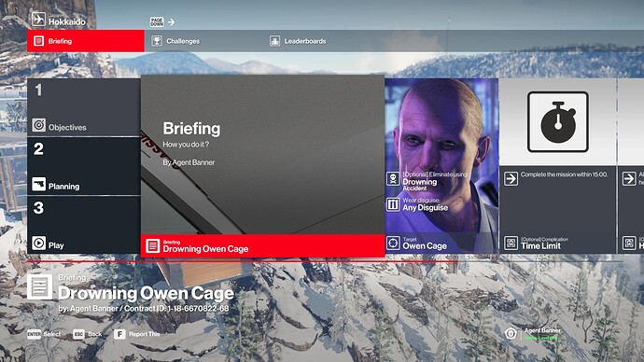
Task: Click the large briefing document icon at bottom
Action: tap(39, 286)
